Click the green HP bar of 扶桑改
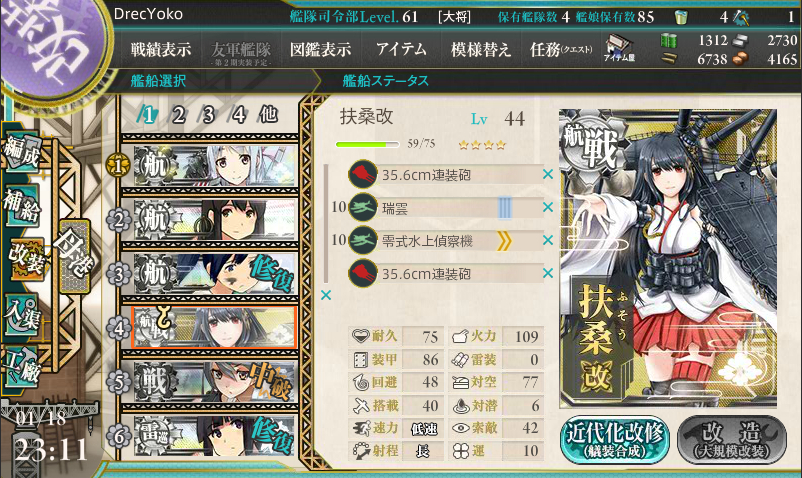 (x=367, y=145)
